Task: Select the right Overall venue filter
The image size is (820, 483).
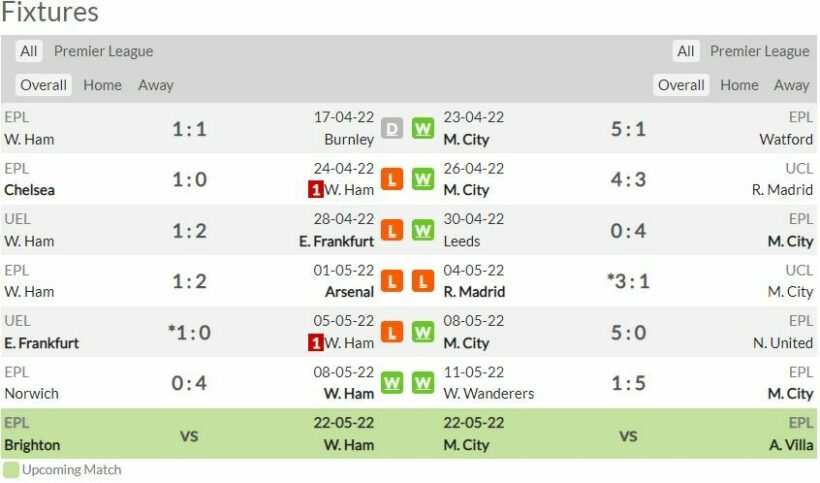Action: [681, 85]
